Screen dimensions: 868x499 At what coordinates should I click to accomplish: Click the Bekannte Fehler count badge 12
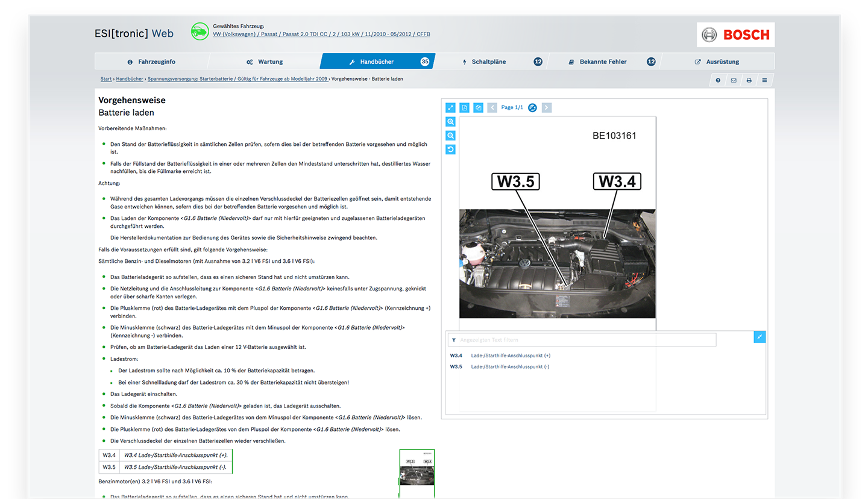tap(651, 61)
